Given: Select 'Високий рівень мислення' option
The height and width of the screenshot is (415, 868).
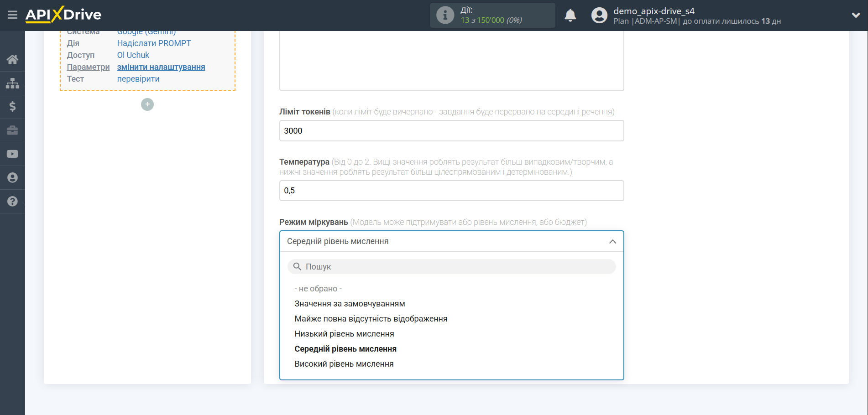Looking at the screenshot, I should (x=344, y=364).
